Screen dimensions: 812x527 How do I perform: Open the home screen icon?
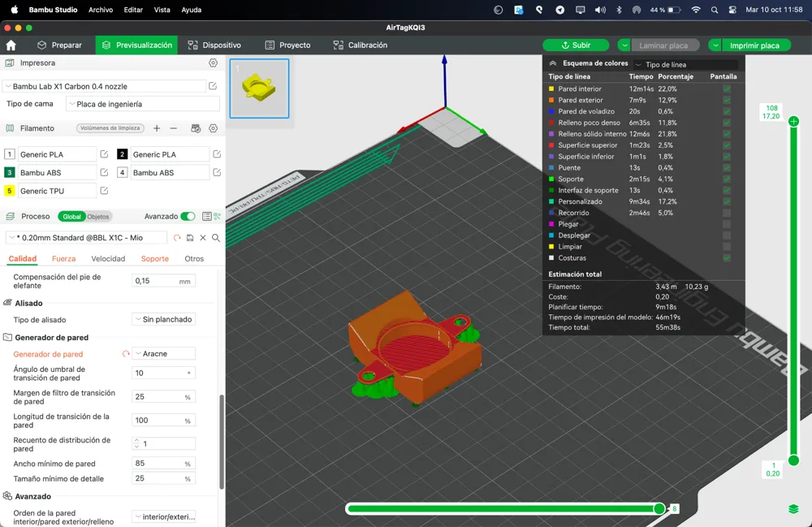click(11, 45)
